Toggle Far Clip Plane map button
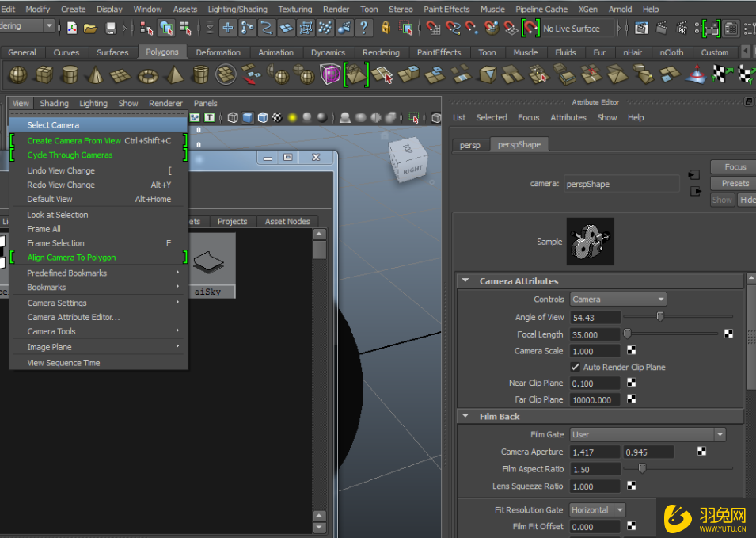756x538 pixels. coord(631,399)
